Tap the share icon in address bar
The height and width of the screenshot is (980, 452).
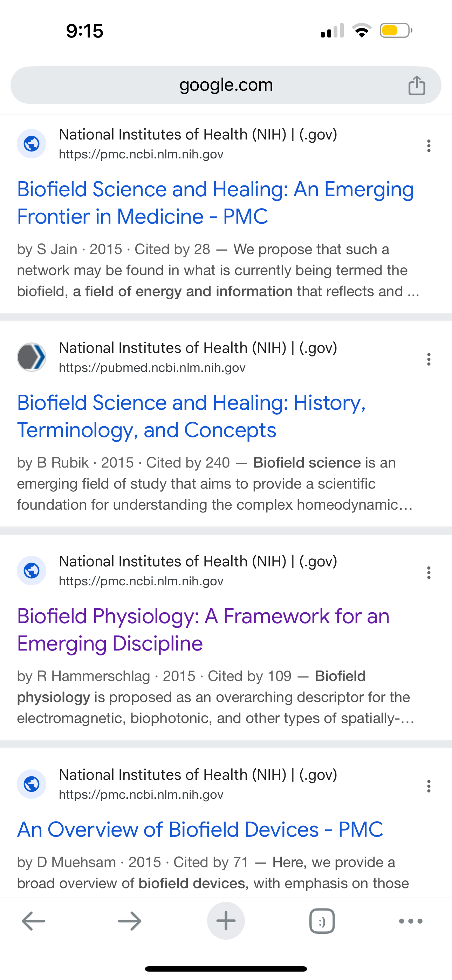417,85
